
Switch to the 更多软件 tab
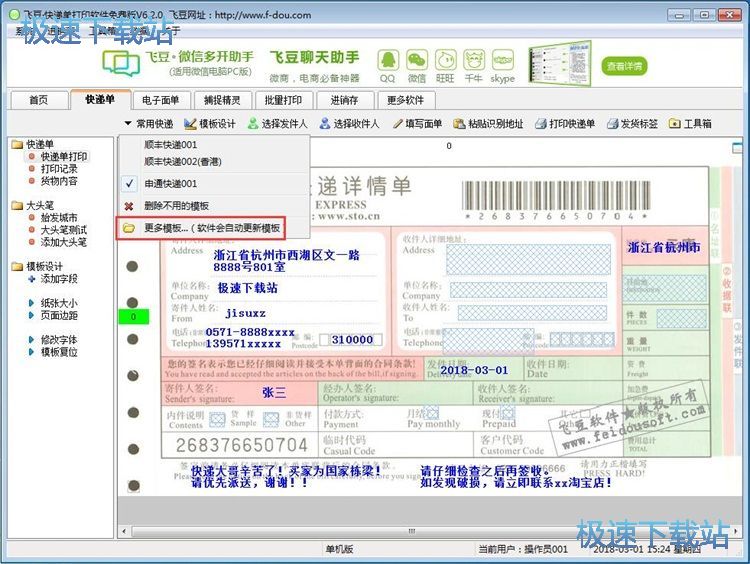point(406,100)
